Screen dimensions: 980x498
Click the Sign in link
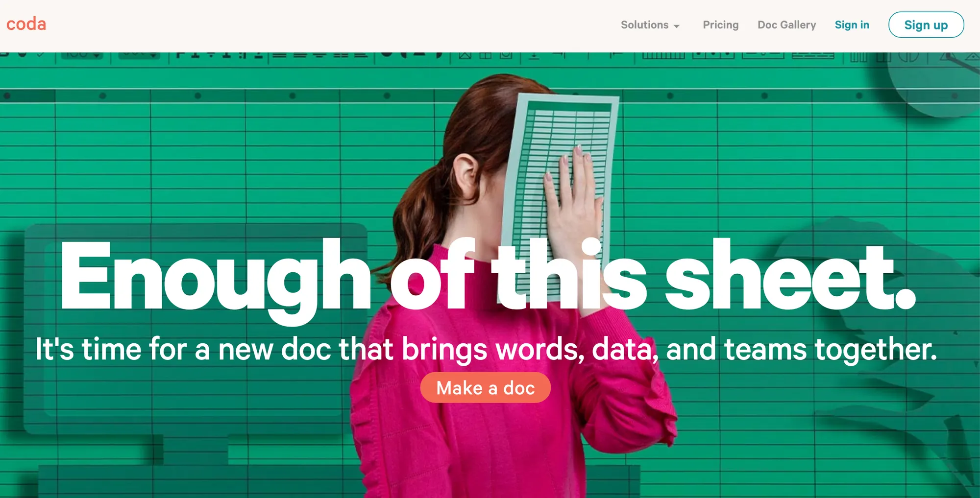click(x=852, y=25)
